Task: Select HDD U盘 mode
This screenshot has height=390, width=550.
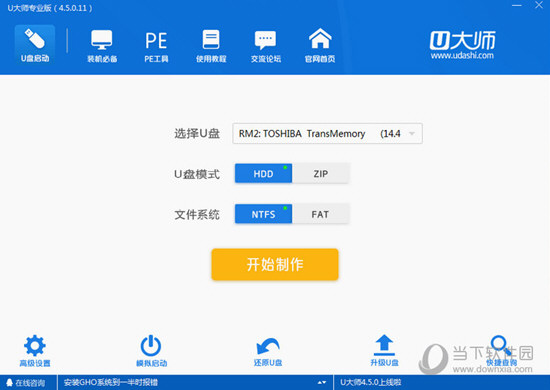Action: [263, 173]
